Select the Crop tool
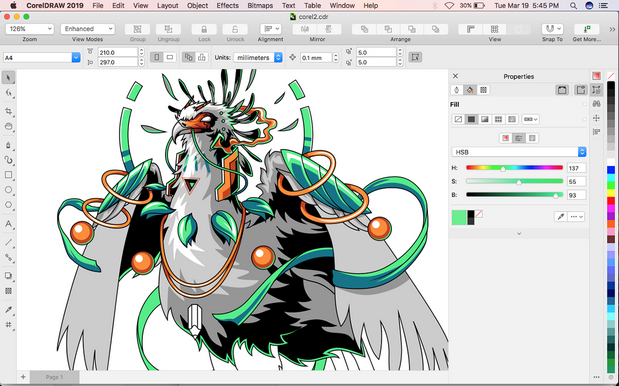Image resolution: width=619 pixels, height=386 pixels. click(x=8, y=111)
